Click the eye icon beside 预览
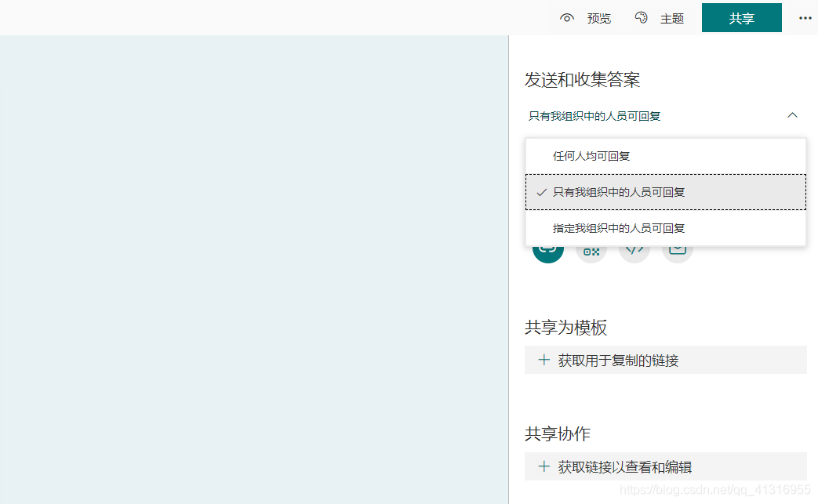Viewport: 818px width, 504px height. click(566, 17)
